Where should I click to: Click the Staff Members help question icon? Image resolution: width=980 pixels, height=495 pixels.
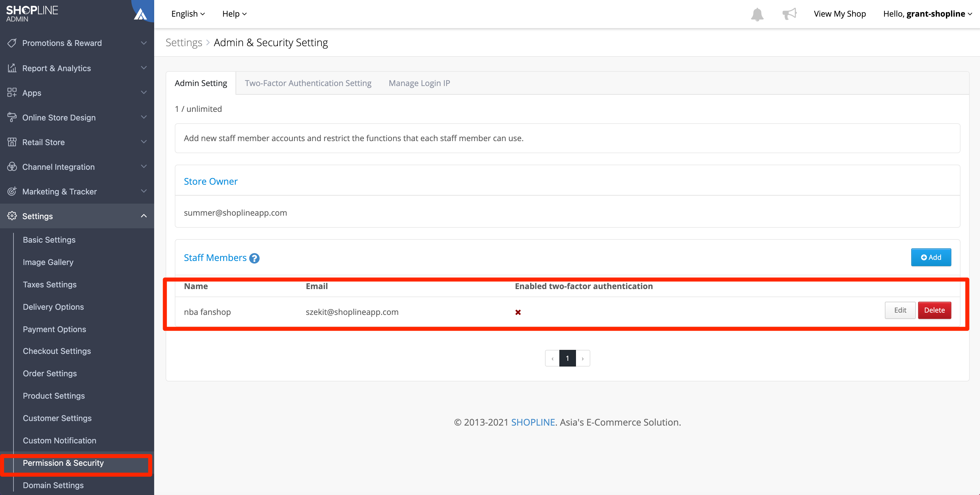[x=254, y=259]
